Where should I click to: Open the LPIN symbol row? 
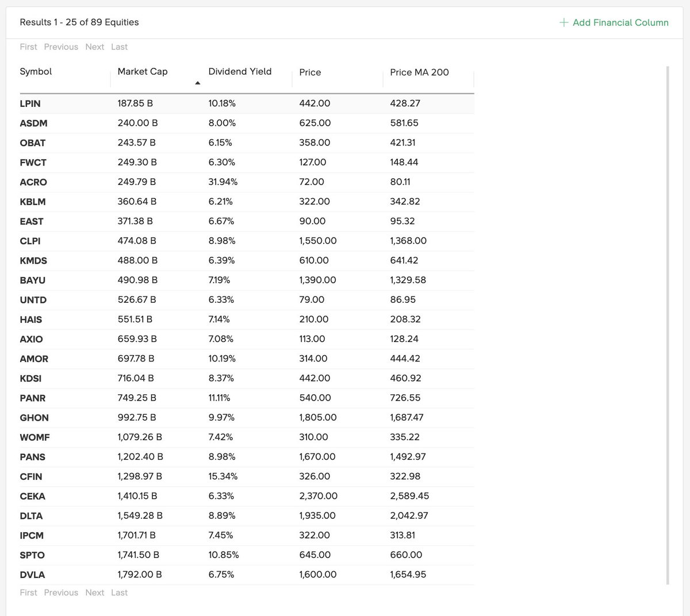(x=247, y=103)
